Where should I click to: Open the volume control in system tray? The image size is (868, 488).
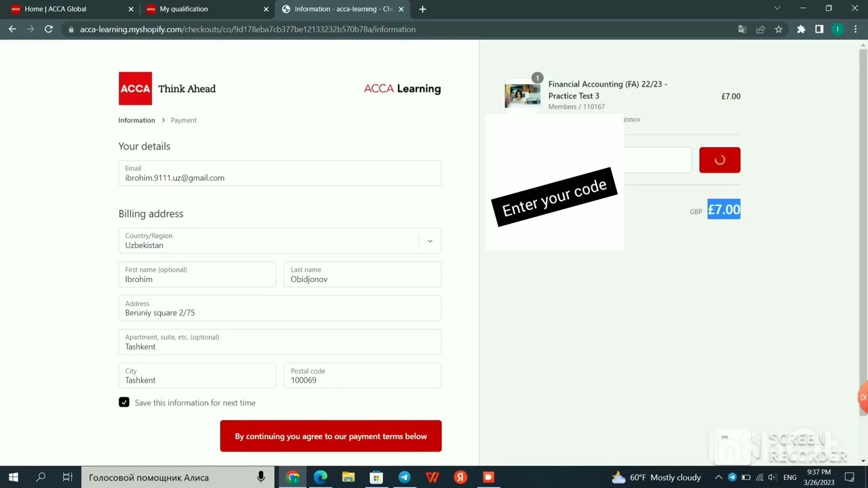[772, 477]
